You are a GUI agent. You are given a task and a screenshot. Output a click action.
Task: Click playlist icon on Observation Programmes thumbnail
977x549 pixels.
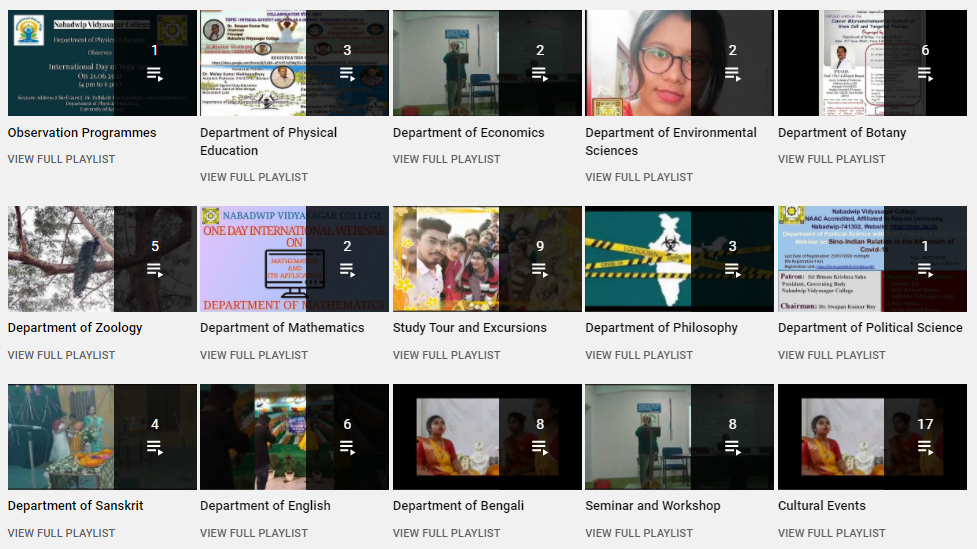point(155,75)
